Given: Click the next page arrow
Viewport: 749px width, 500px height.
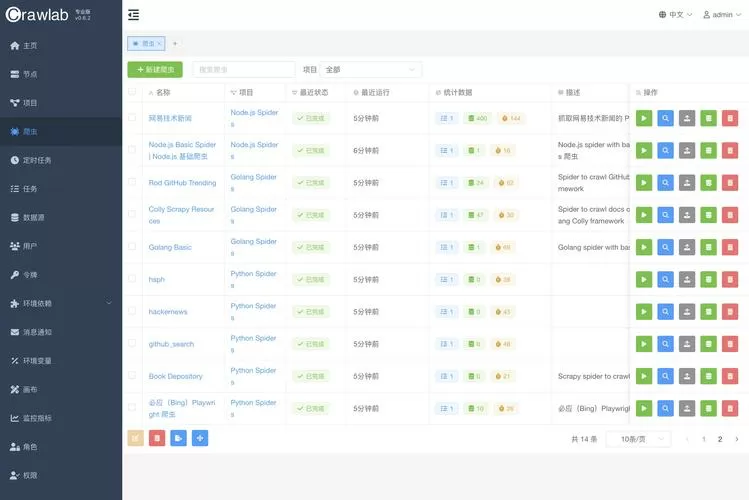Looking at the screenshot, I should tap(737, 439).
